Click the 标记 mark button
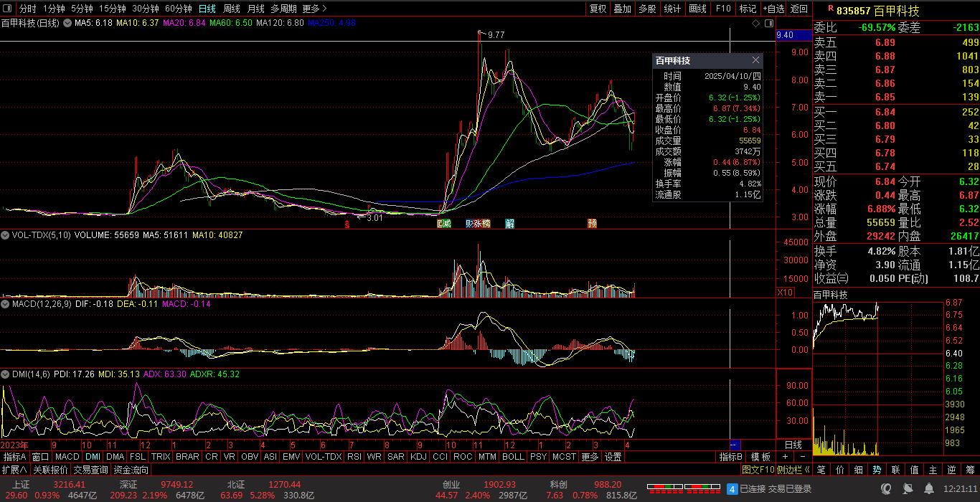The height and width of the screenshot is (502, 980). (x=748, y=9)
